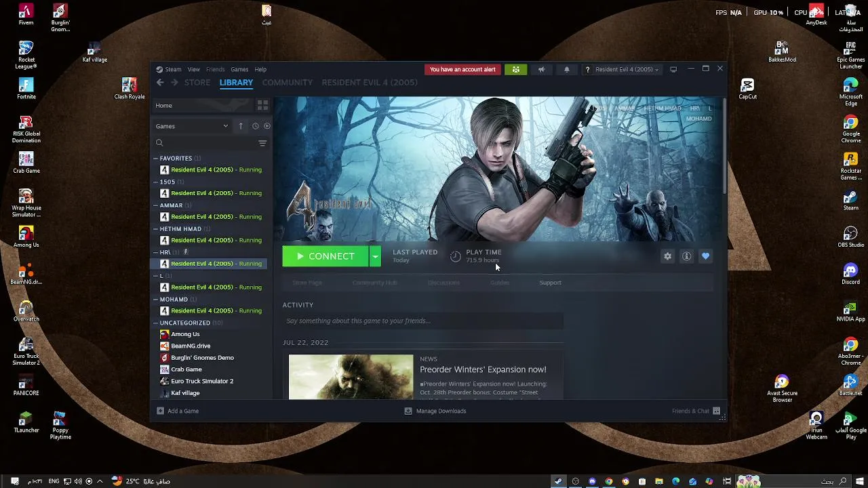
Task: Open the Steam notifications bell
Action: [x=567, y=69]
